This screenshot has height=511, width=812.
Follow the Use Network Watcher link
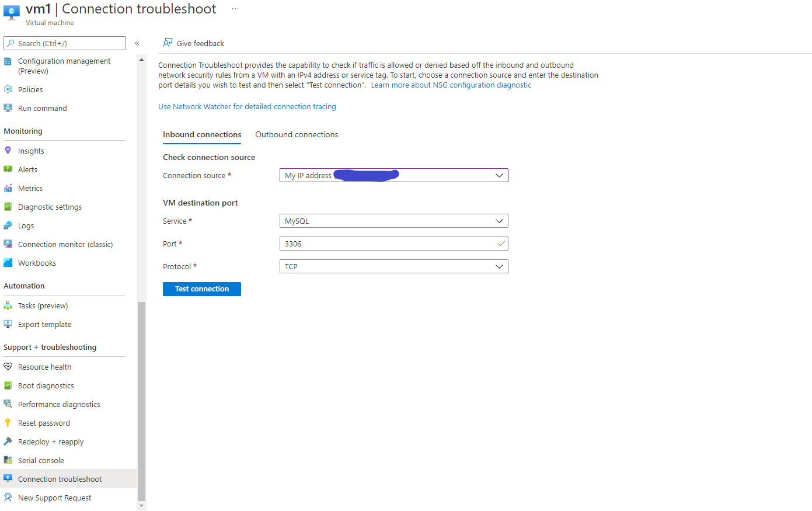tap(247, 107)
